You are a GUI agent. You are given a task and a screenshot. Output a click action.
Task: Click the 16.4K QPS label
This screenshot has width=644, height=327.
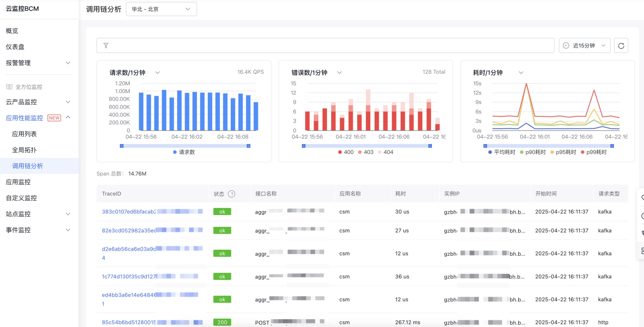tap(250, 72)
